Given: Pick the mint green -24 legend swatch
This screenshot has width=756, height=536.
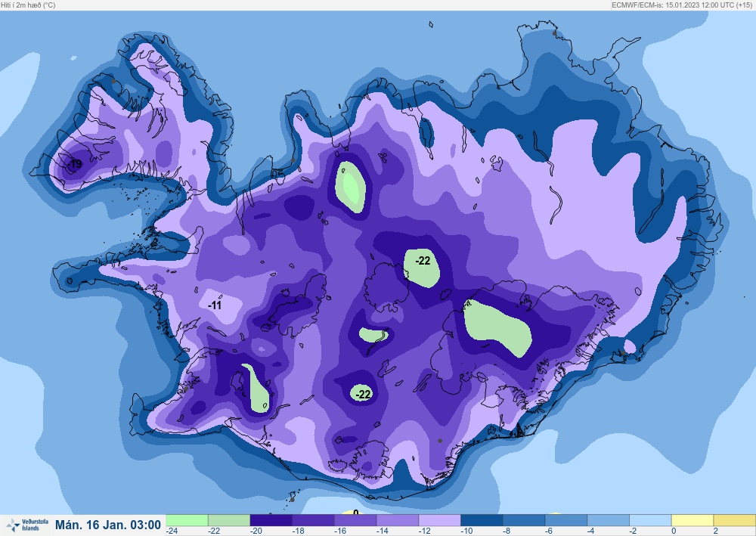Looking at the screenshot, I should click(x=187, y=520).
